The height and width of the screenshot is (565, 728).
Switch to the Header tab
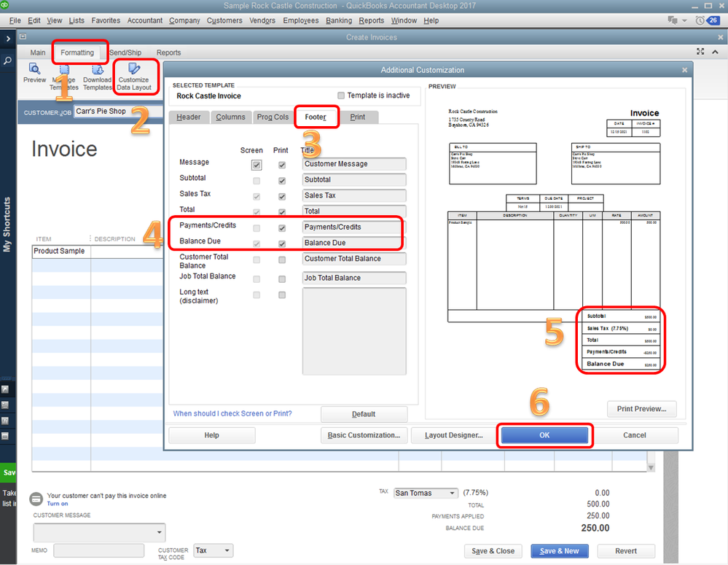click(189, 117)
